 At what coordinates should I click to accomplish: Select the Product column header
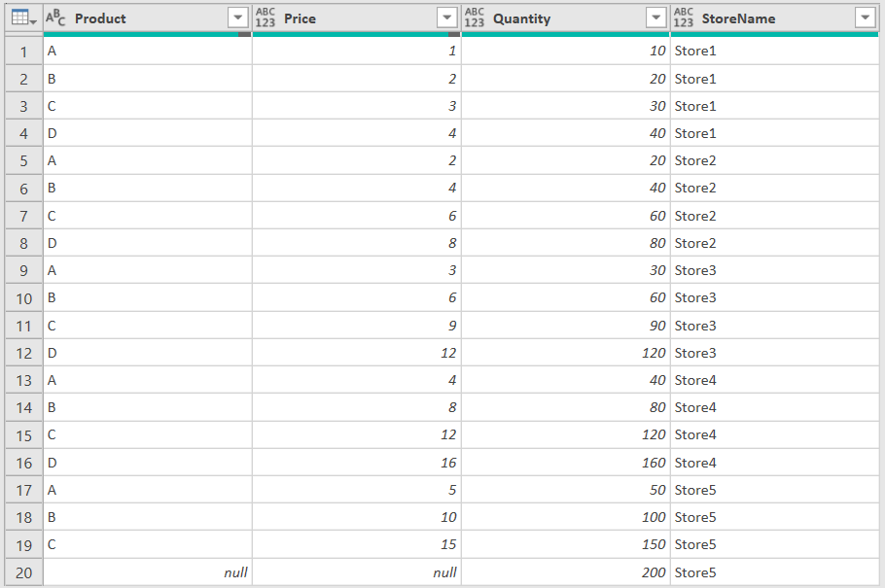(148, 18)
